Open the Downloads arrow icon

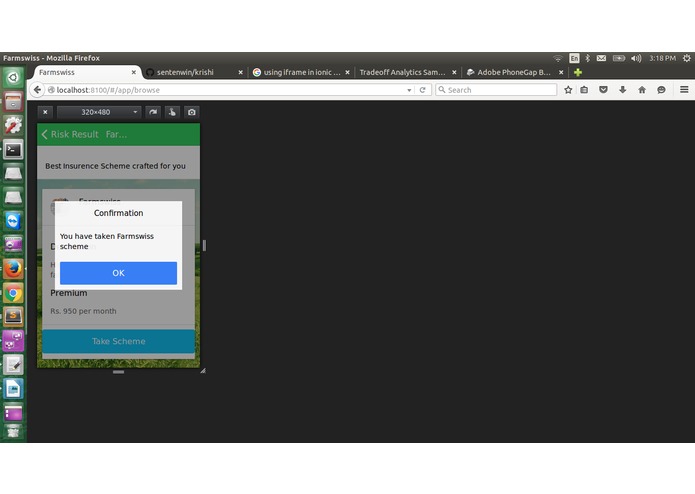coord(623,90)
